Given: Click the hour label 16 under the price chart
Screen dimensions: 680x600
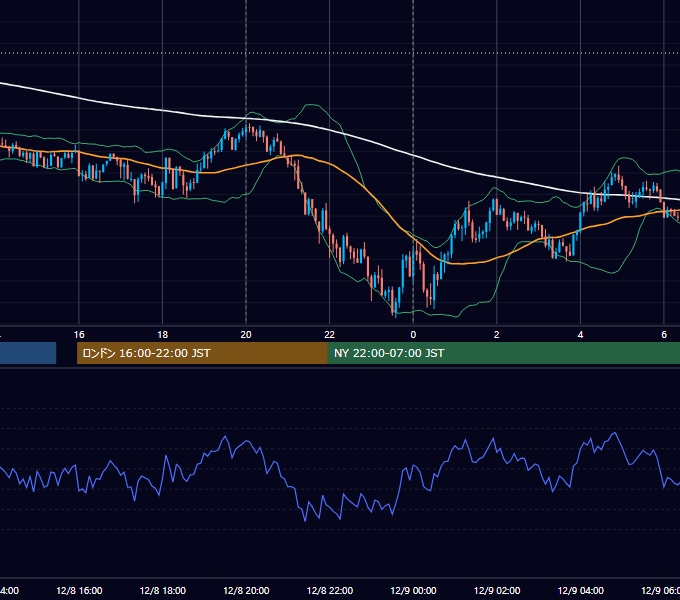Looking at the screenshot, I should point(79,334).
